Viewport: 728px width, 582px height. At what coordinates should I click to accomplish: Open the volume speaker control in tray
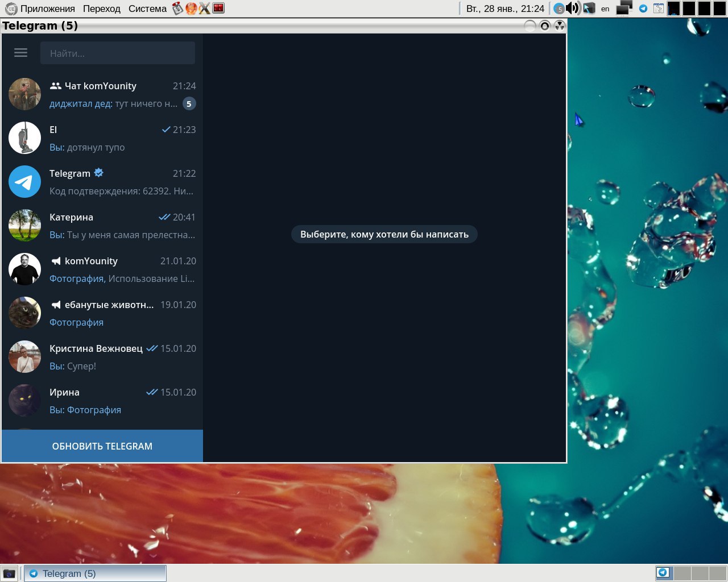[x=573, y=8]
